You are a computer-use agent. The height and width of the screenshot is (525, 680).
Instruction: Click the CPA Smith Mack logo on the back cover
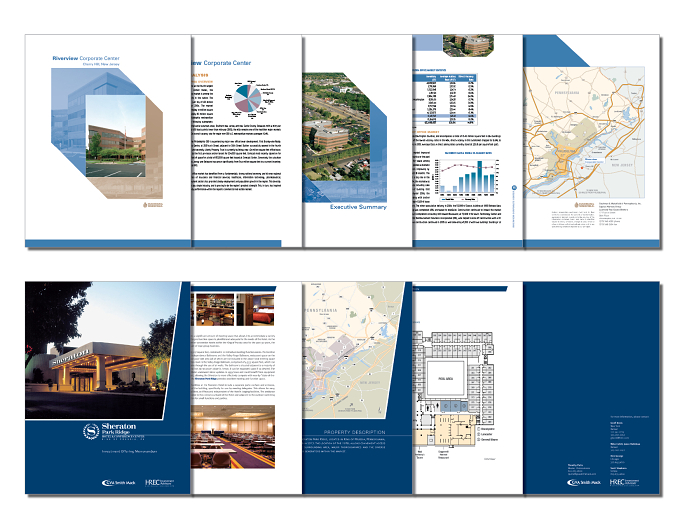pos(584,483)
